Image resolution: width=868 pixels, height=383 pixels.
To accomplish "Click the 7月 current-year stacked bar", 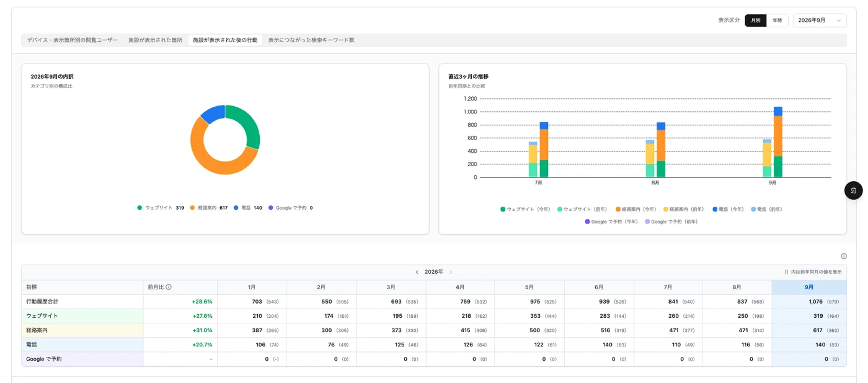I will pos(544,150).
